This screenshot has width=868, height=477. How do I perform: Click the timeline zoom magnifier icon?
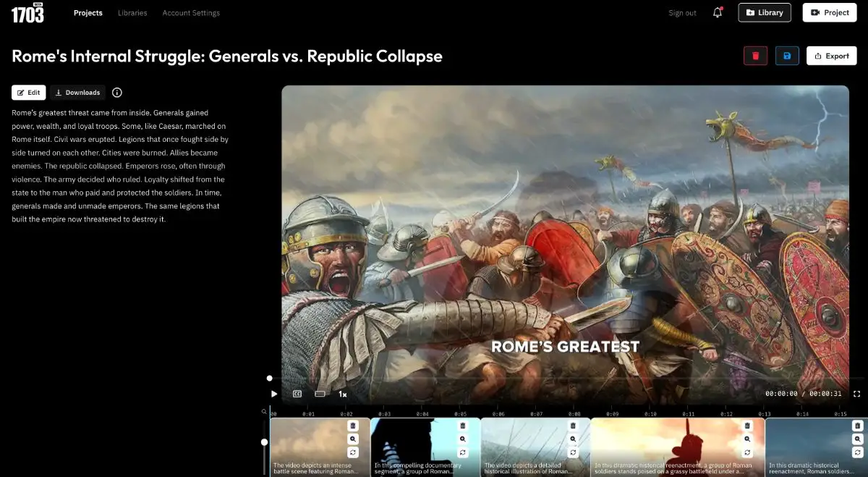pyautogui.click(x=264, y=411)
